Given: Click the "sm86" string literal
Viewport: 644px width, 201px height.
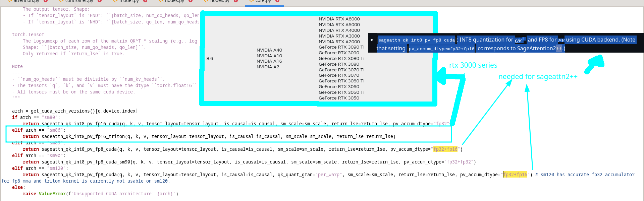Looking at the screenshot, I should (x=56, y=130).
